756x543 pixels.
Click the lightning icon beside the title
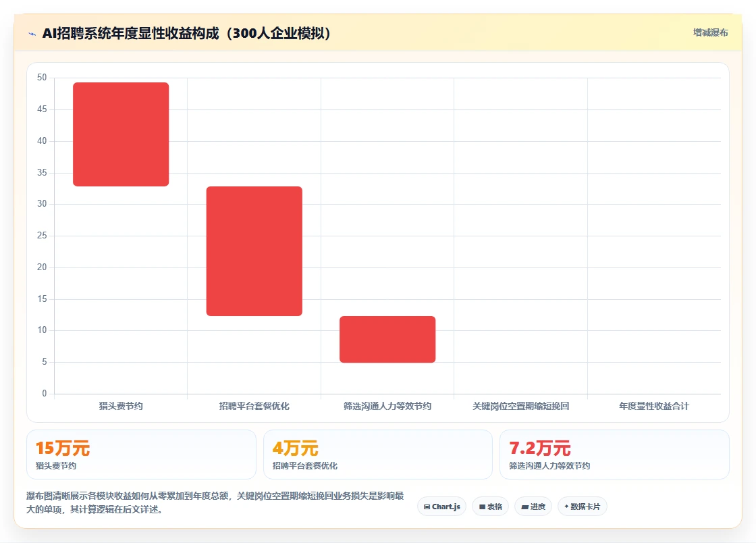pyautogui.click(x=32, y=34)
